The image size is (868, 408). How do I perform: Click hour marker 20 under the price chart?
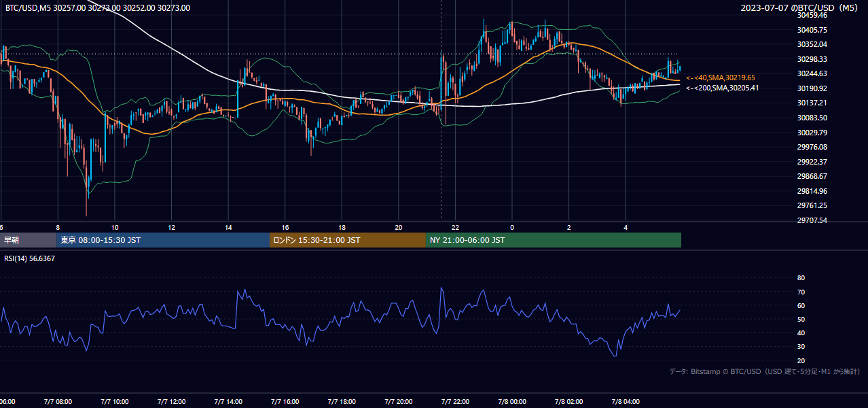point(399,227)
